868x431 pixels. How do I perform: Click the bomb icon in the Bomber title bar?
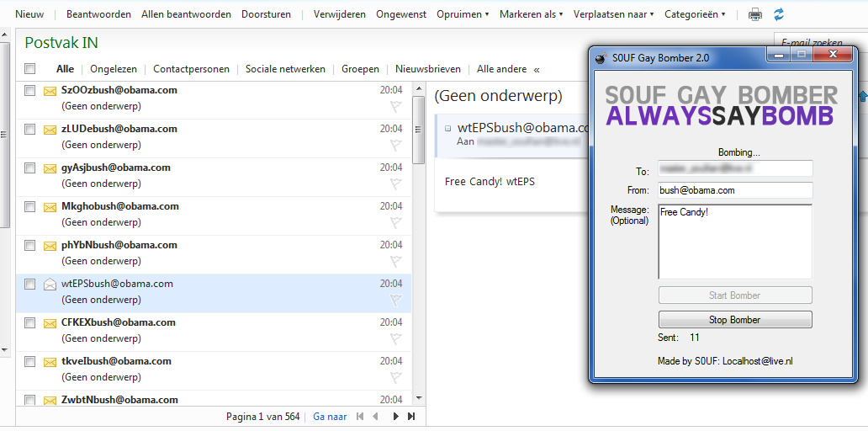(600, 57)
